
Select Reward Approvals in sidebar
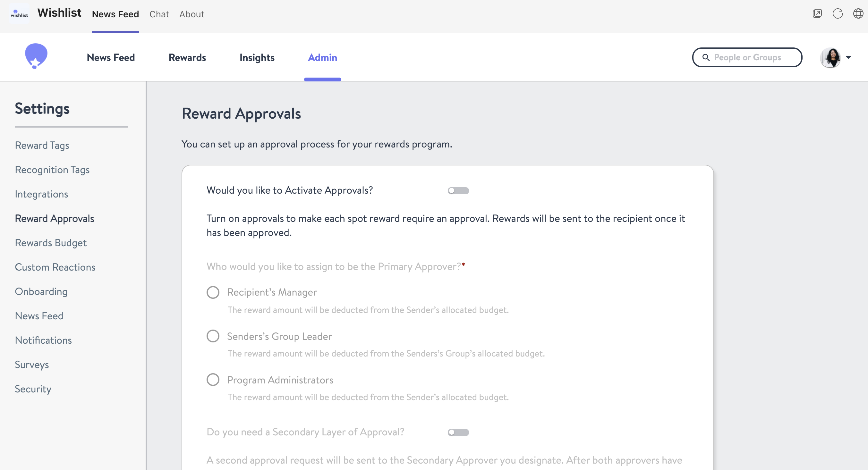coord(55,219)
